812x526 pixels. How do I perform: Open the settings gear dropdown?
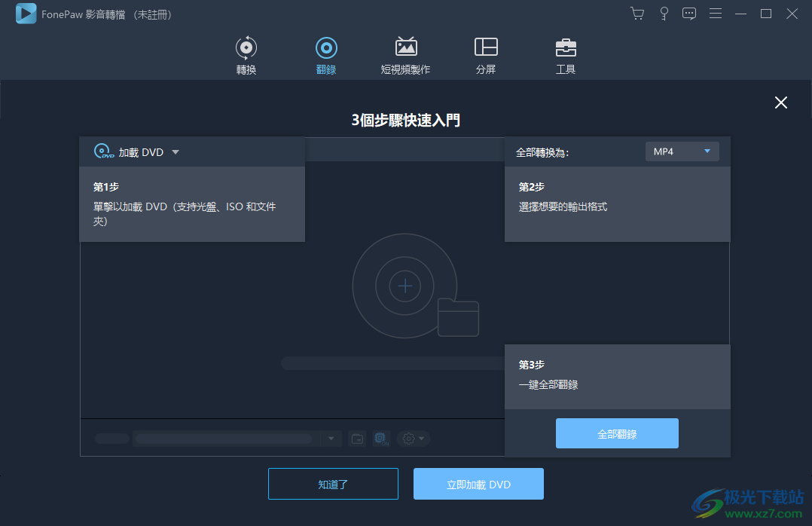[414, 439]
